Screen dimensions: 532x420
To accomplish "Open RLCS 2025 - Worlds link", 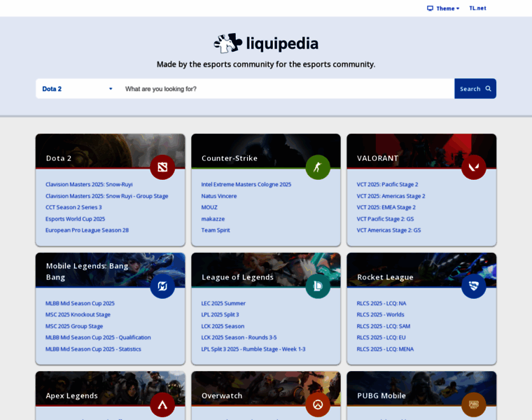I will click(x=380, y=314).
